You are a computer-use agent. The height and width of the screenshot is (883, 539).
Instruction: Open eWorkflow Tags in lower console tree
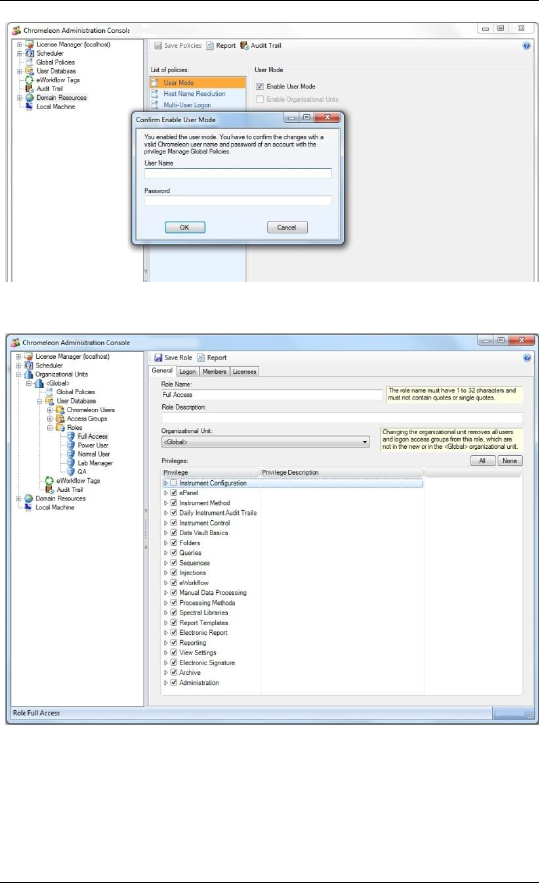pos(78,481)
